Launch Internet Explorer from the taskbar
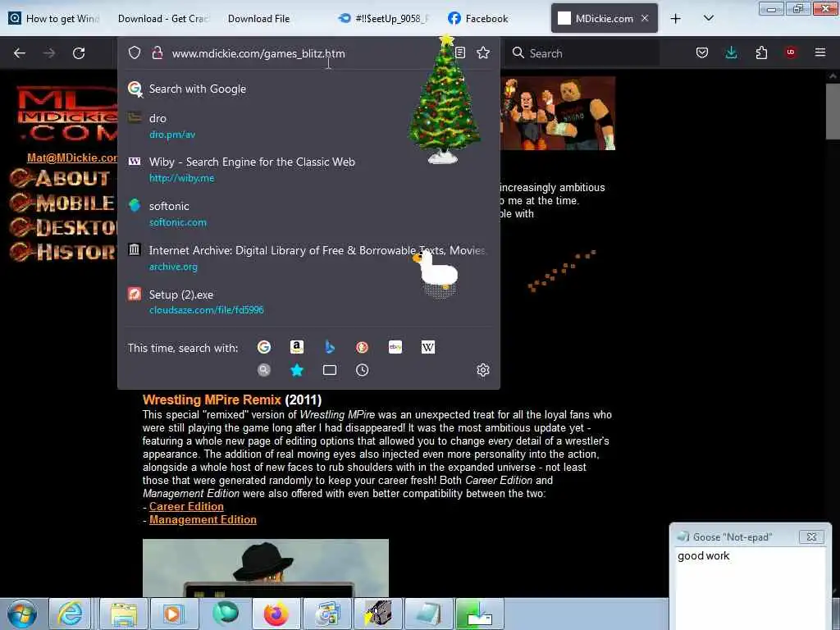Screen dimensions: 840x630 point(71,614)
